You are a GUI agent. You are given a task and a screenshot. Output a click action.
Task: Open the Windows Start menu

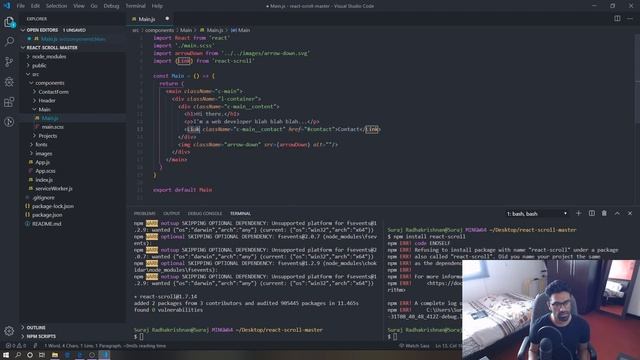pyautogui.click(x=6, y=355)
